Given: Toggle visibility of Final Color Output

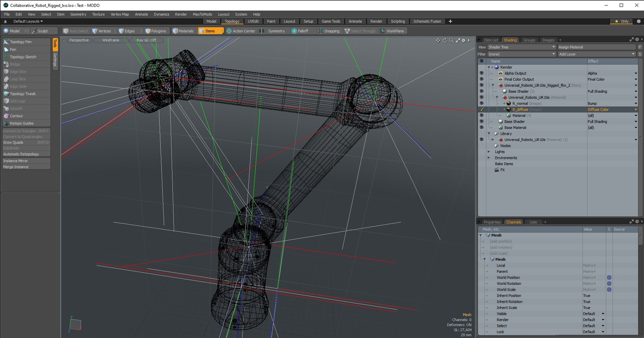Looking at the screenshot, I should tap(481, 79).
